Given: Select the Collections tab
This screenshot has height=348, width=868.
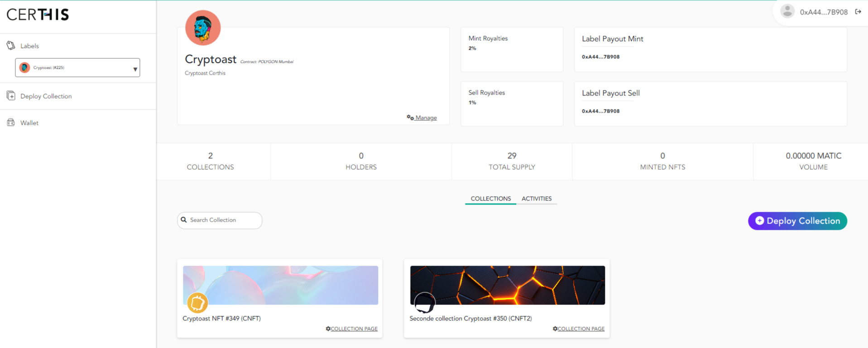Looking at the screenshot, I should [x=490, y=199].
